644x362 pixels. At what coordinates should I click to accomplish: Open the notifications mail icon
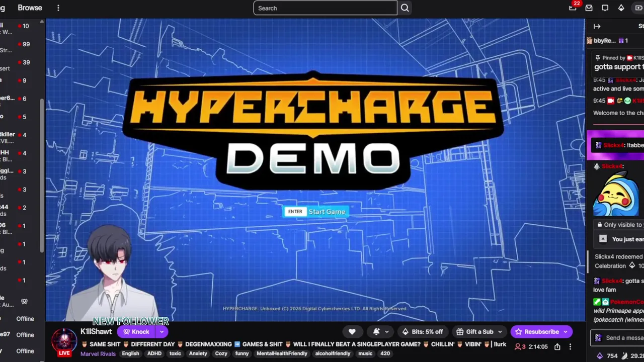(x=589, y=8)
